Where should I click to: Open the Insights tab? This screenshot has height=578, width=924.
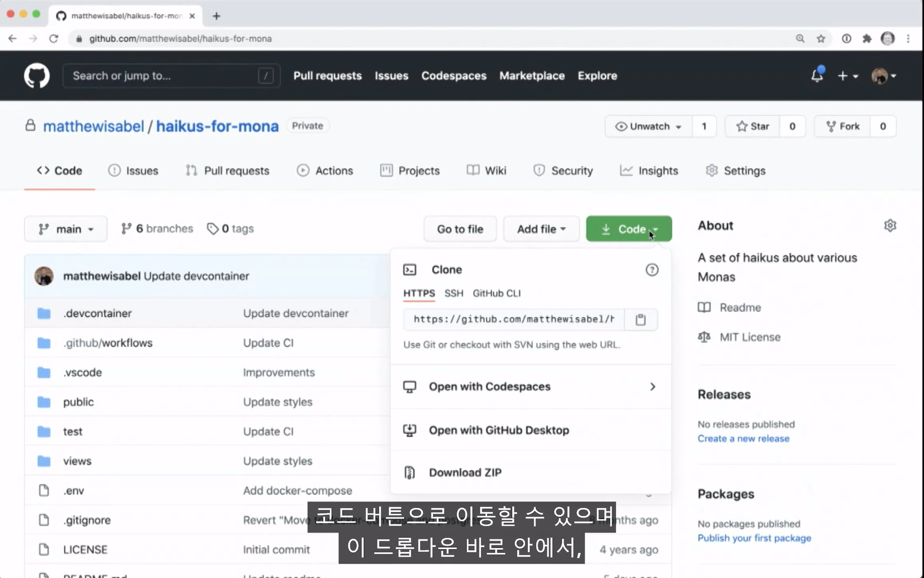click(649, 171)
